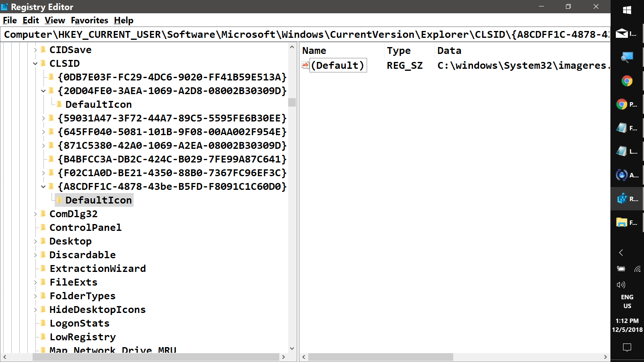Image resolution: width=644 pixels, height=362 pixels.
Task: Expand the {59031A47-3F72...} key
Action: coord(43,118)
